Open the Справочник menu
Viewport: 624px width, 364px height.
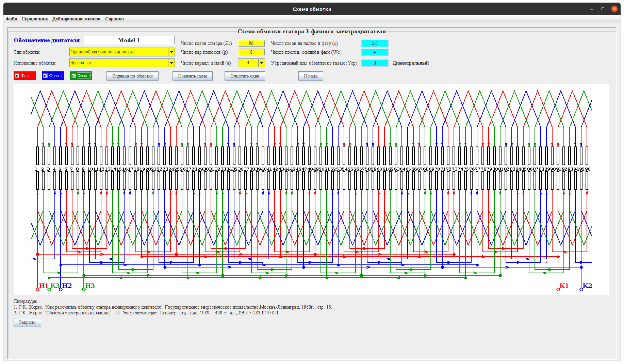tap(35, 19)
